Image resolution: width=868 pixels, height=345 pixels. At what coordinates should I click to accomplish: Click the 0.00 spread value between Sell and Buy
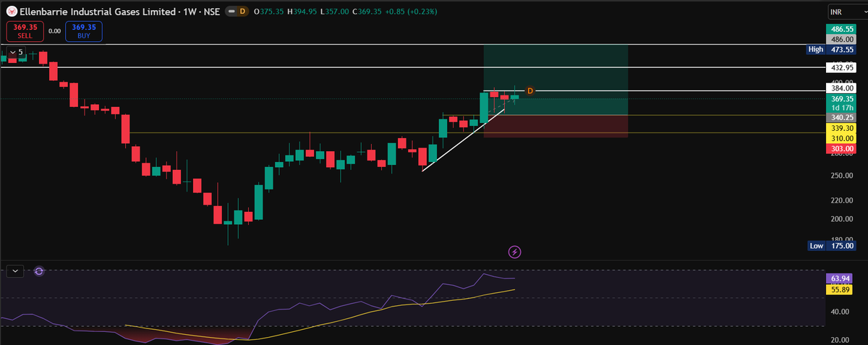click(x=54, y=31)
